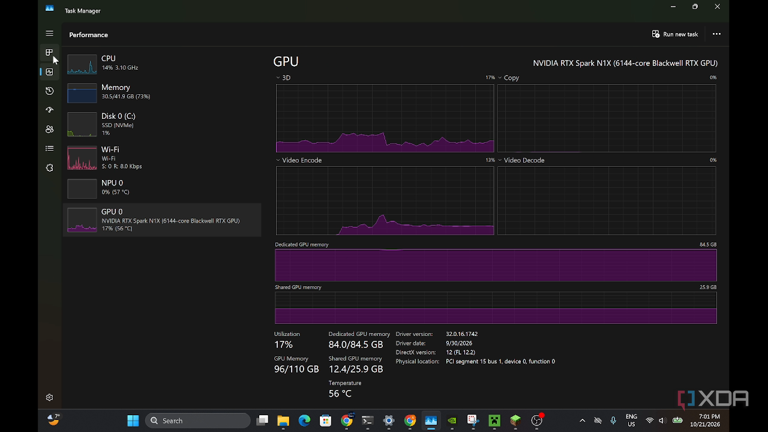Open App history from sidebar
The width and height of the screenshot is (768, 432).
[x=49, y=91]
